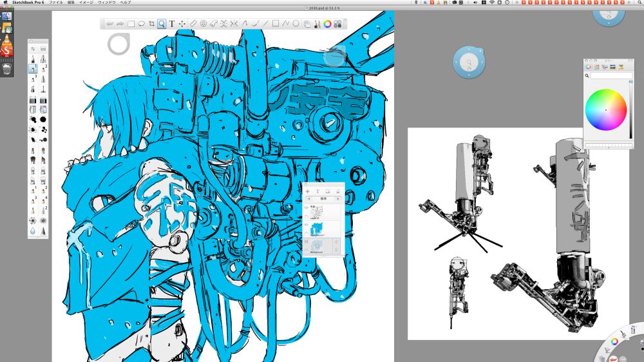Select the Oval draw style tool
644x362 pixels.
(x=296, y=24)
